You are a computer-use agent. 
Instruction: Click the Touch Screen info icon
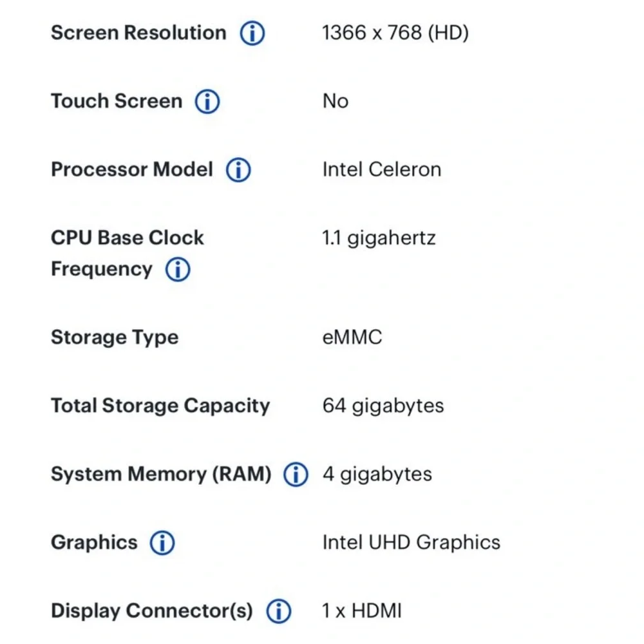[207, 102]
